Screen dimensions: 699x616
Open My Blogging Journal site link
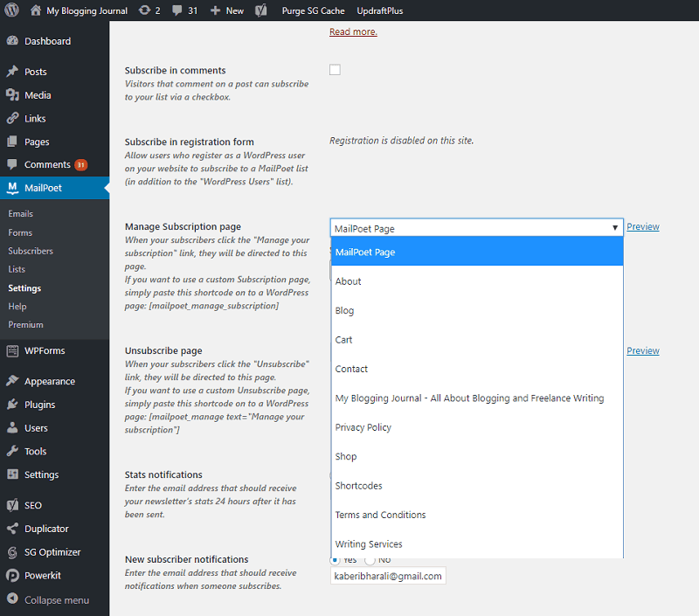point(87,10)
